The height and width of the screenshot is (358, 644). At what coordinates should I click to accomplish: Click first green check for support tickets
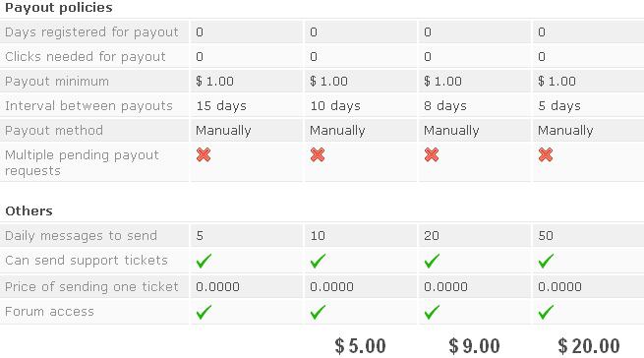(204, 261)
